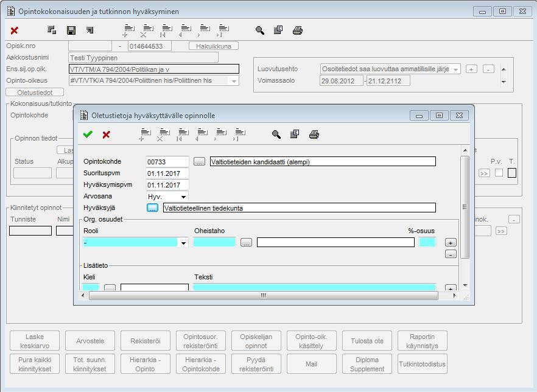Remove org. osuudet row with minus button

[451, 254]
